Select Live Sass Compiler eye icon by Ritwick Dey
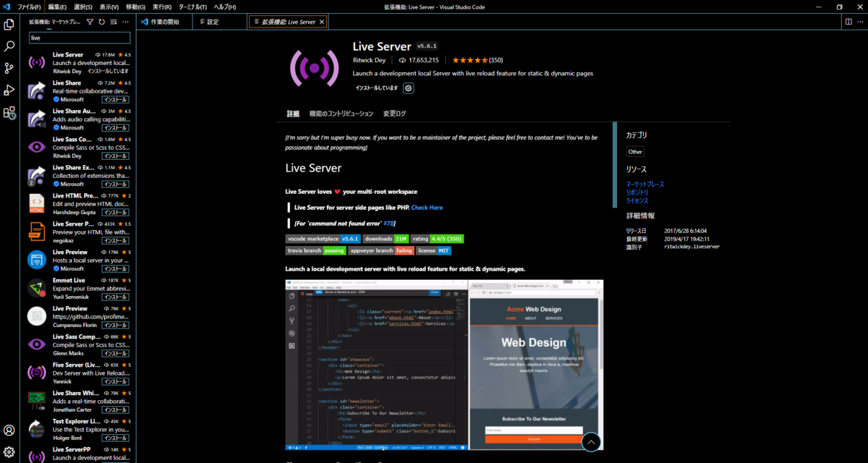The image size is (868, 463). point(37,147)
